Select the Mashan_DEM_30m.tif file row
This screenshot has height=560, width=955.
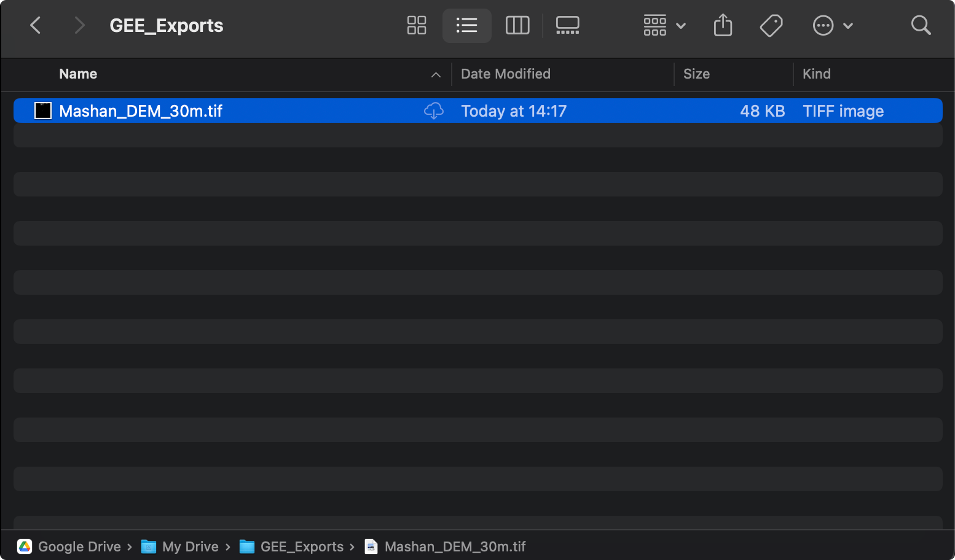(478, 111)
